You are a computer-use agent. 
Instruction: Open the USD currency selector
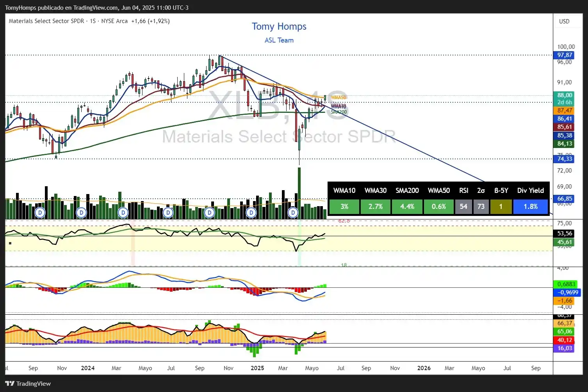point(564,21)
